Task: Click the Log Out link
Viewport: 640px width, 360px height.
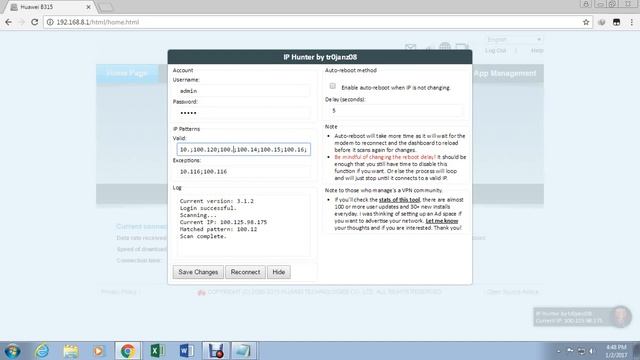Action: tap(496, 51)
